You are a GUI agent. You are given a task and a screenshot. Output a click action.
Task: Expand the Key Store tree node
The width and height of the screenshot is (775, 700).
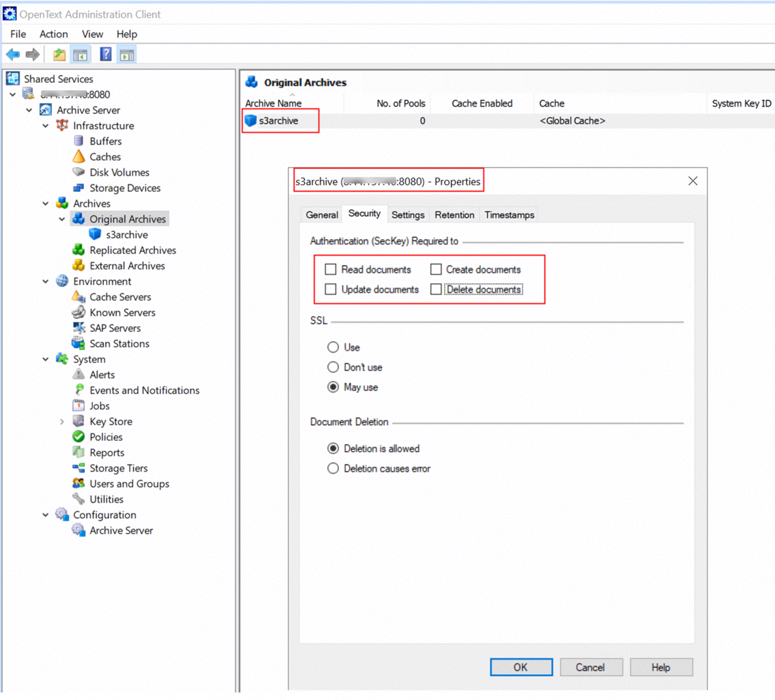(62, 422)
